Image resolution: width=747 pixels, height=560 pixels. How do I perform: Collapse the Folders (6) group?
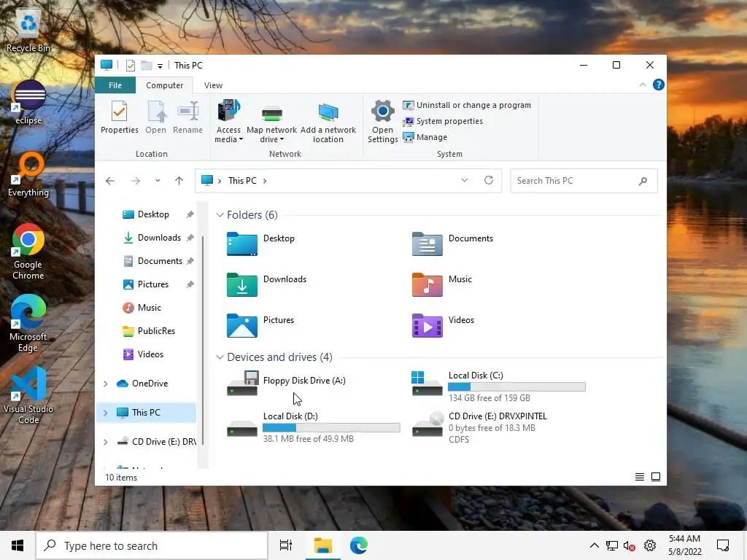[220, 215]
